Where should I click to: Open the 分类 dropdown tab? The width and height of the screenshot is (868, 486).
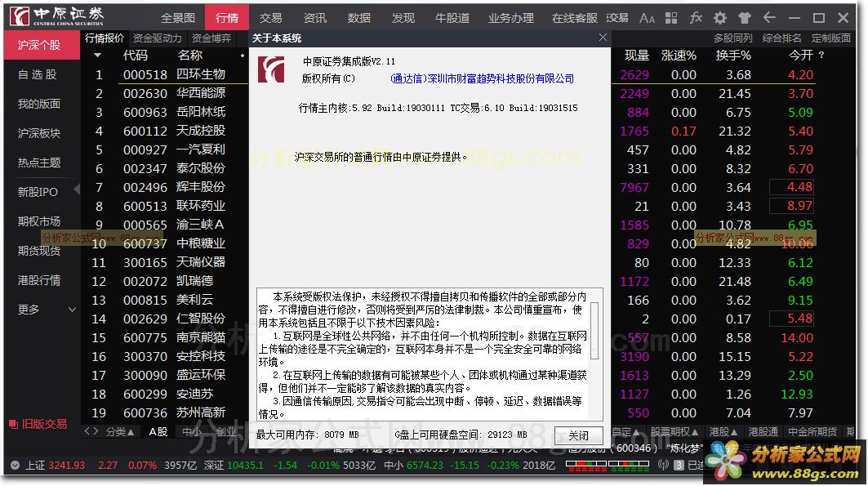point(119,432)
